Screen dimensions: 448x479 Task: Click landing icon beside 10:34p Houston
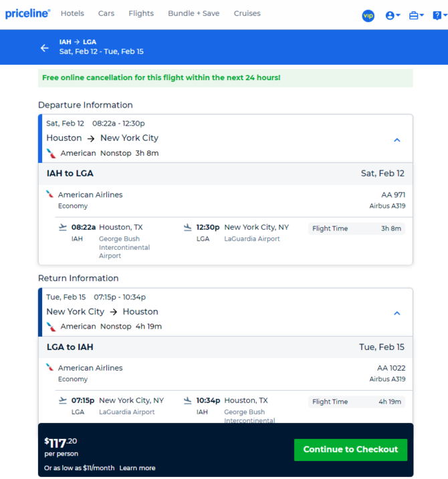(187, 400)
